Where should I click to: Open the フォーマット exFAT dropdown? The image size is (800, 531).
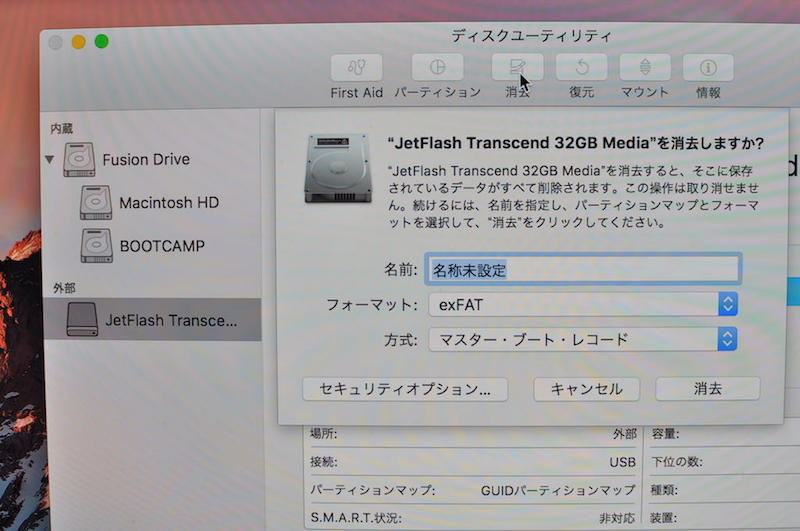(583, 305)
